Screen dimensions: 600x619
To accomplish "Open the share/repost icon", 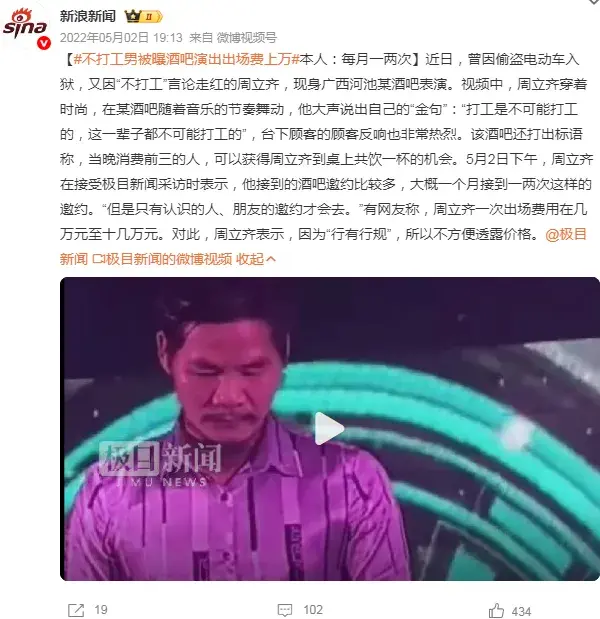I will coord(76,610).
